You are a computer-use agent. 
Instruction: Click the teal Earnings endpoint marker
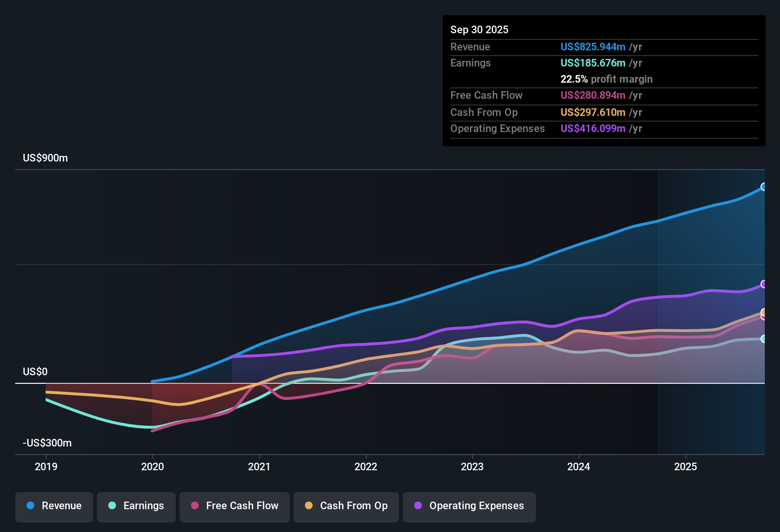[763, 339]
